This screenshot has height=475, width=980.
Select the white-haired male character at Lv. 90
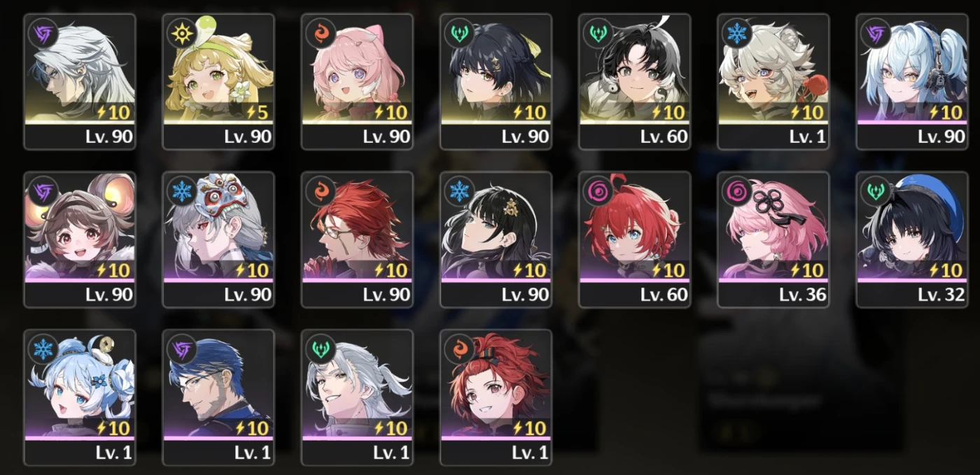[80, 82]
